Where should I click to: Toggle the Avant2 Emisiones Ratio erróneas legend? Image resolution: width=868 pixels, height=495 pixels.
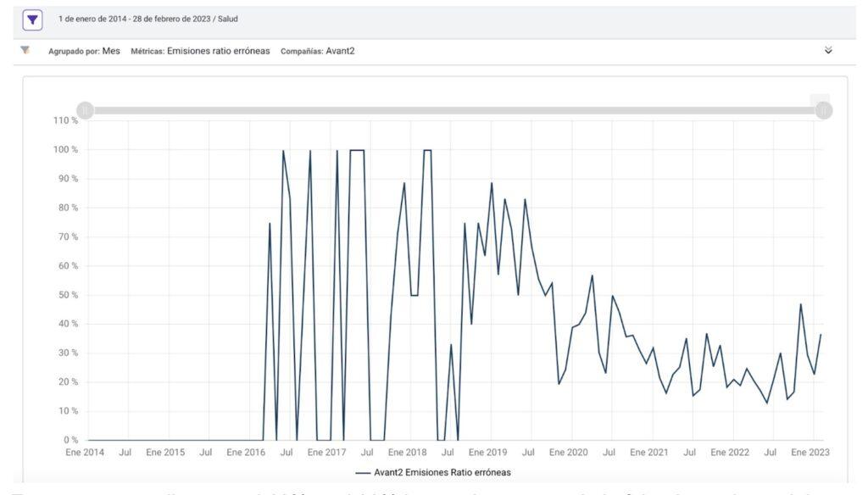(x=442, y=472)
